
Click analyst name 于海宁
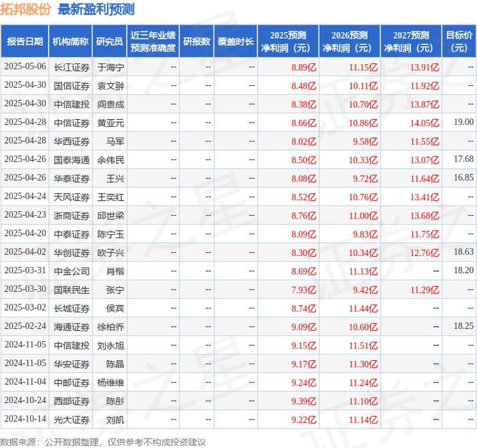[110, 67]
